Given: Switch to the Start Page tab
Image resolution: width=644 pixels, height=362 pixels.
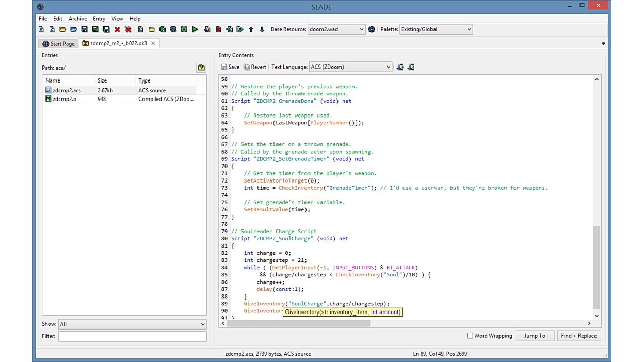Looking at the screenshot, I should pyautogui.click(x=58, y=43).
